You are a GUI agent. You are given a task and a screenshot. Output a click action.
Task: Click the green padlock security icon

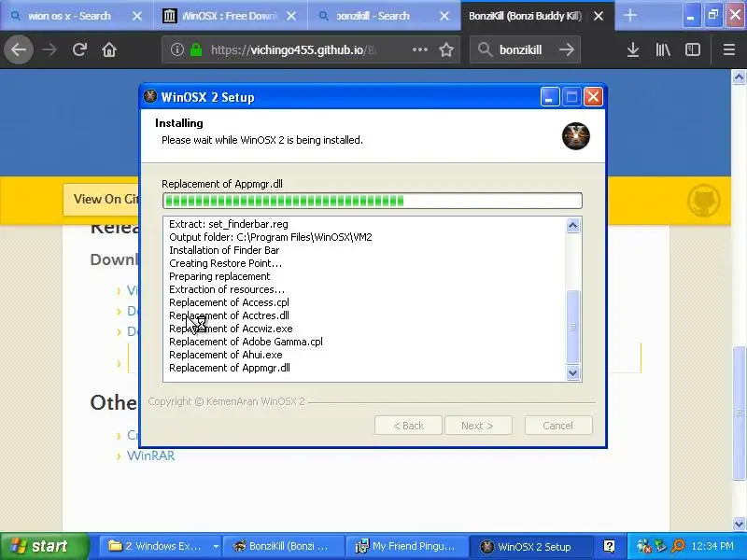pos(196,49)
